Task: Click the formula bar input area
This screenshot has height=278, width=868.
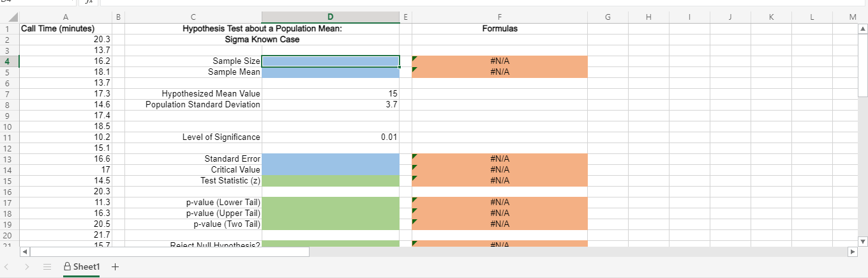Action: click(x=482, y=3)
